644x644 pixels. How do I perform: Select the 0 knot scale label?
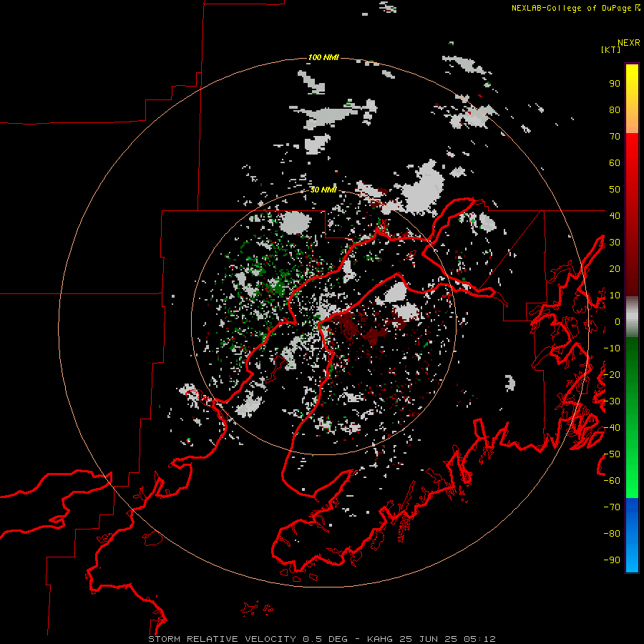(x=618, y=322)
